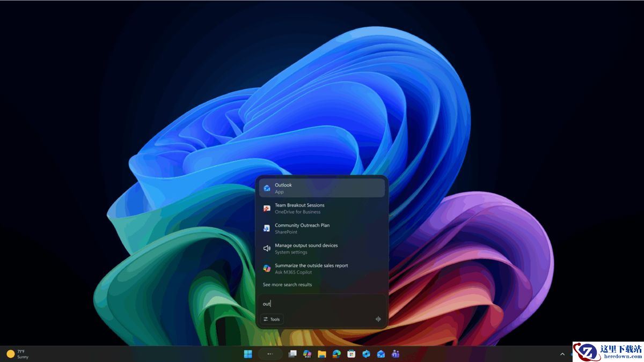Viewport: 644px width, 362px height.
Task: Activate the voice input waveform icon
Action: click(378, 319)
